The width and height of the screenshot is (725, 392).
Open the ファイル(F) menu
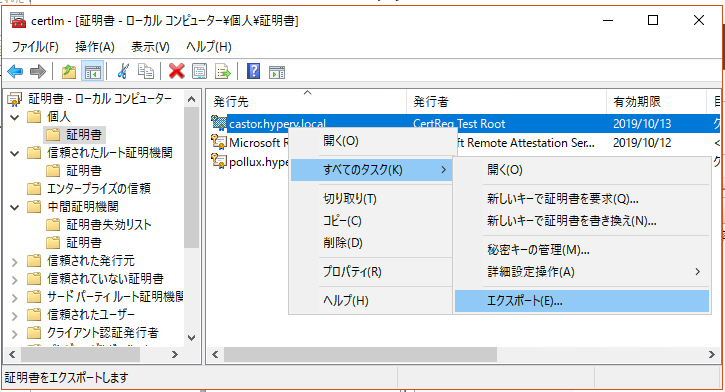tap(35, 47)
